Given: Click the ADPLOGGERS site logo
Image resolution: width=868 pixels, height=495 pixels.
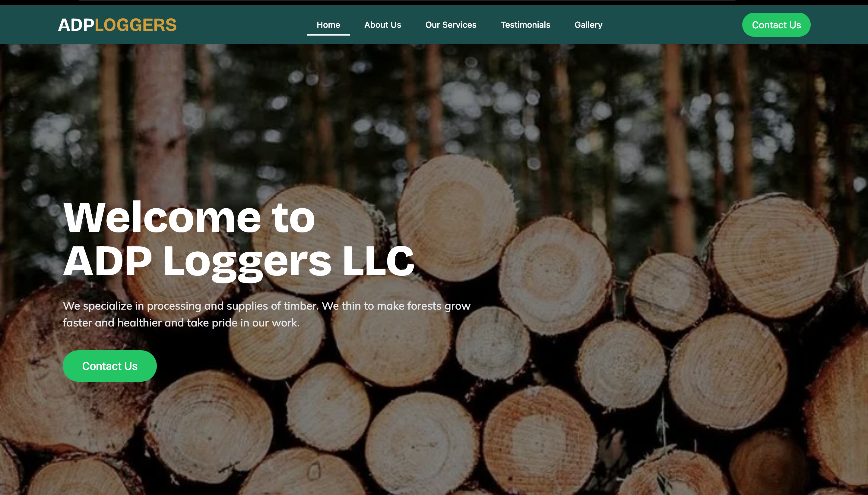Looking at the screenshot, I should click(117, 25).
